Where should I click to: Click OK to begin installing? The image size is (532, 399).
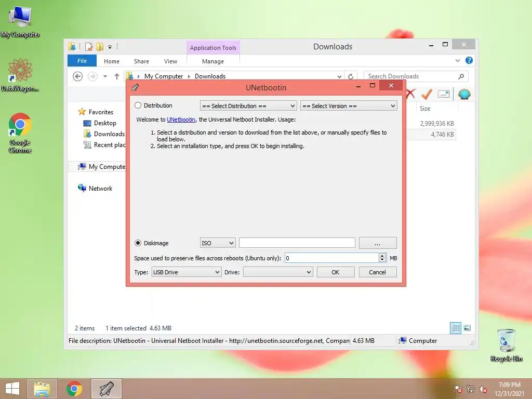point(336,272)
